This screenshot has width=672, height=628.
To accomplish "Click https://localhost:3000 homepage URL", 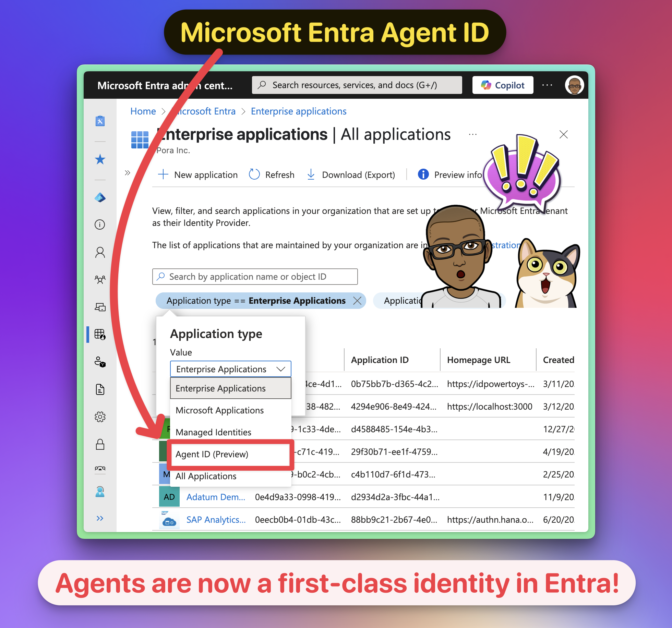I will (489, 407).
